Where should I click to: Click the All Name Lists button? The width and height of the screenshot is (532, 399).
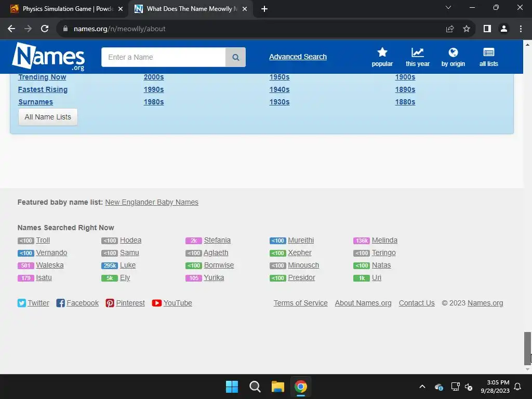click(48, 117)
